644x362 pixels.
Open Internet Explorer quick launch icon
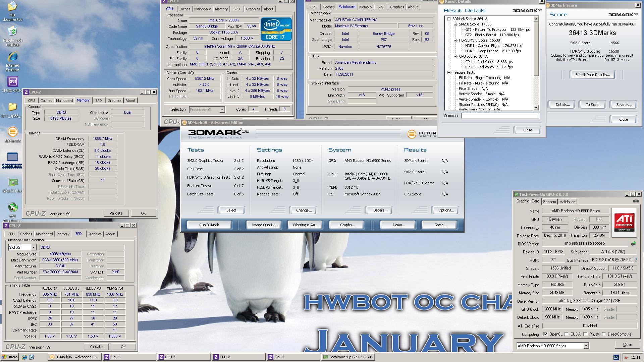24,357
